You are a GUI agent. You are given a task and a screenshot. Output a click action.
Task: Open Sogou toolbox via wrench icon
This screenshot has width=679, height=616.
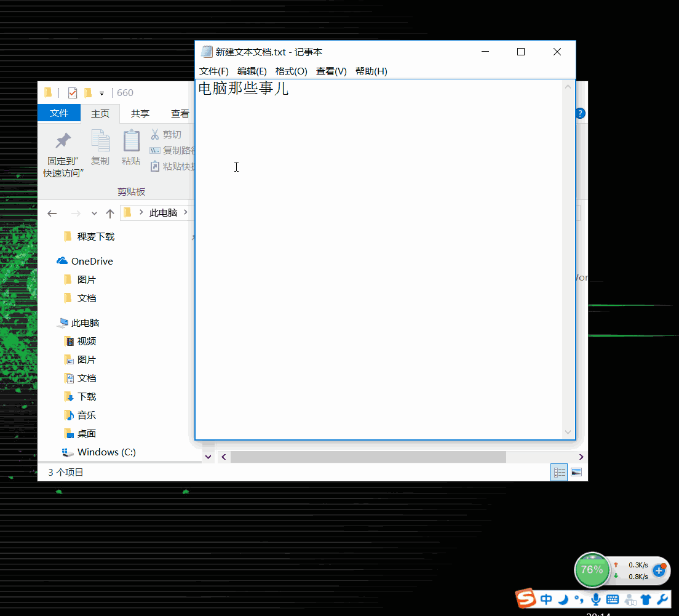point(662,599)
